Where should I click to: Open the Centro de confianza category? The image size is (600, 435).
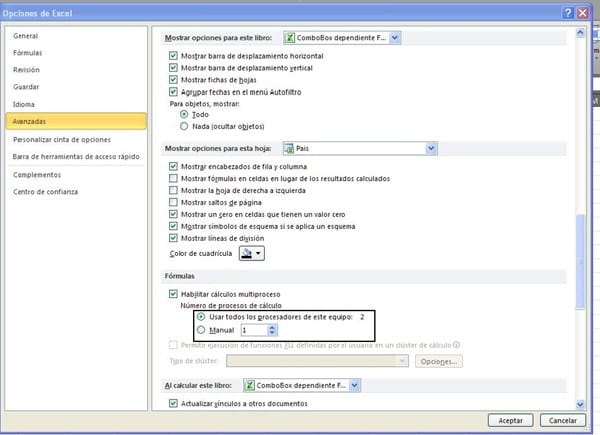point(46,192)
